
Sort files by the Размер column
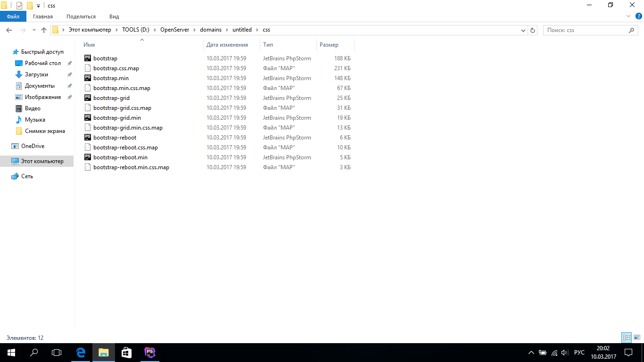[329, 45]
